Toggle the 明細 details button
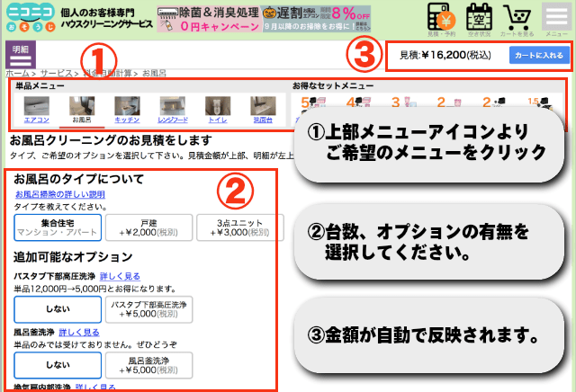Screen dimensions: 576x392 point(21,52)
